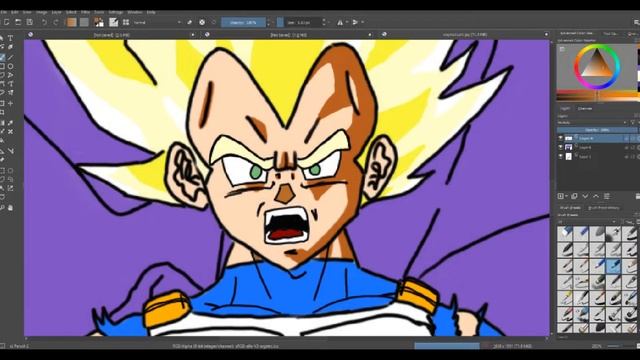Switch to Brush Preset History tab

pyautogui.click(x=604, y=208)
